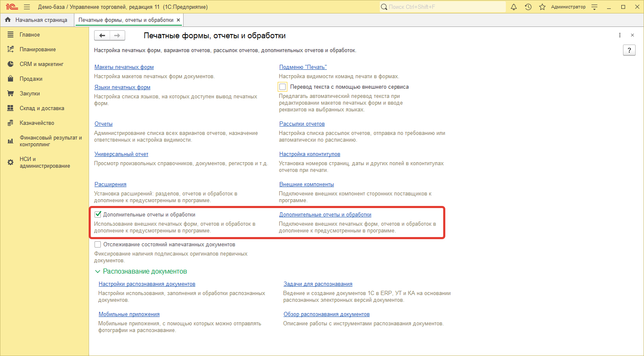Switch to Начальная страница tab
This screenshot has height=356, width=644.
41,20
